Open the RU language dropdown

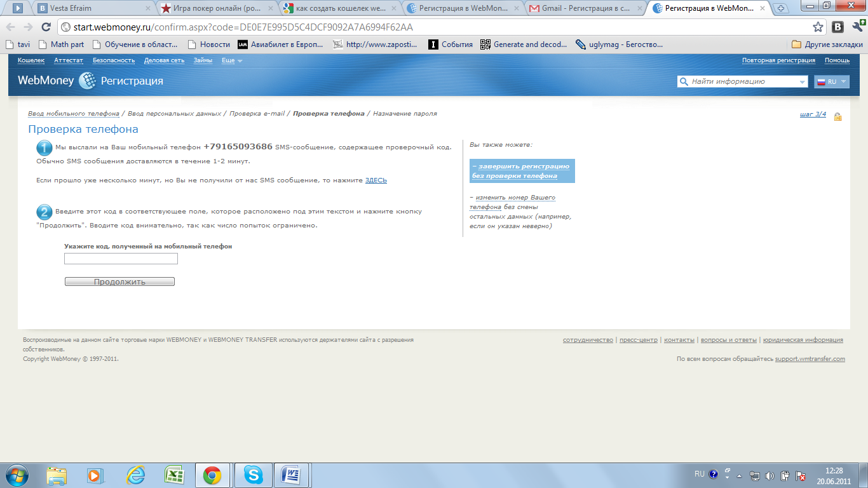click(832, 82)
